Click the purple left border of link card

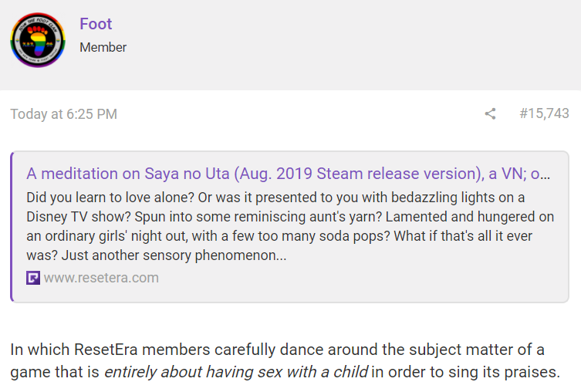[12, 227]
